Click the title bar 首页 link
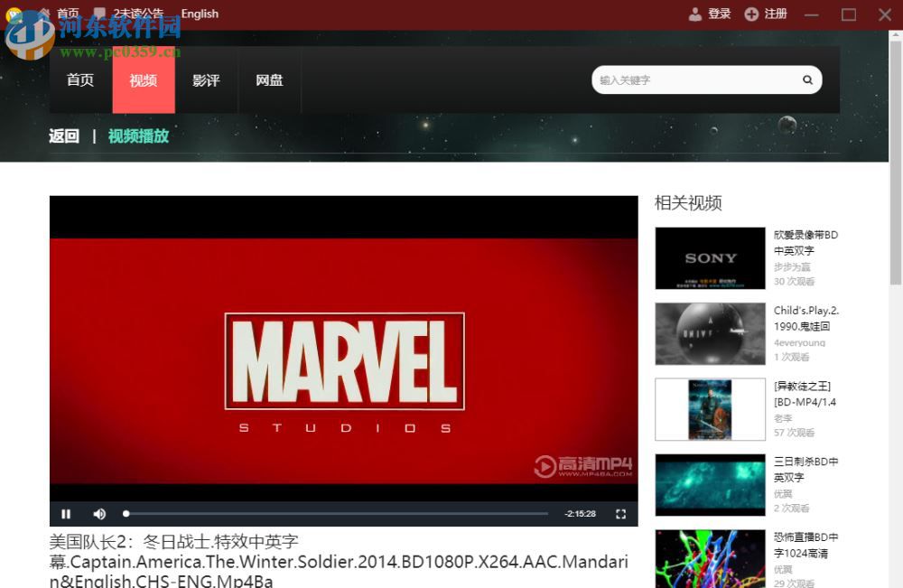This screenshot has width=903, height=588. tap(68, 13)
